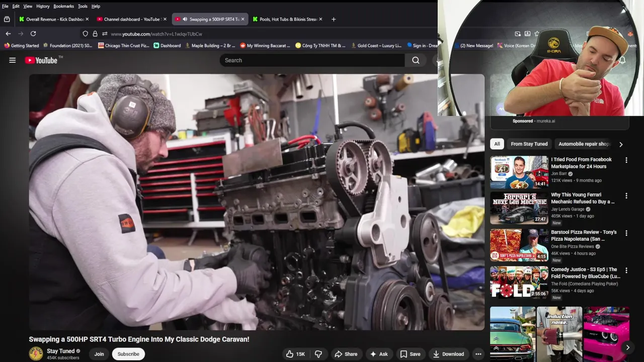Open the tracking protection shield icon
Image resolution: width=644 pixels, height=362 pixels.
[x=85, y=34]
